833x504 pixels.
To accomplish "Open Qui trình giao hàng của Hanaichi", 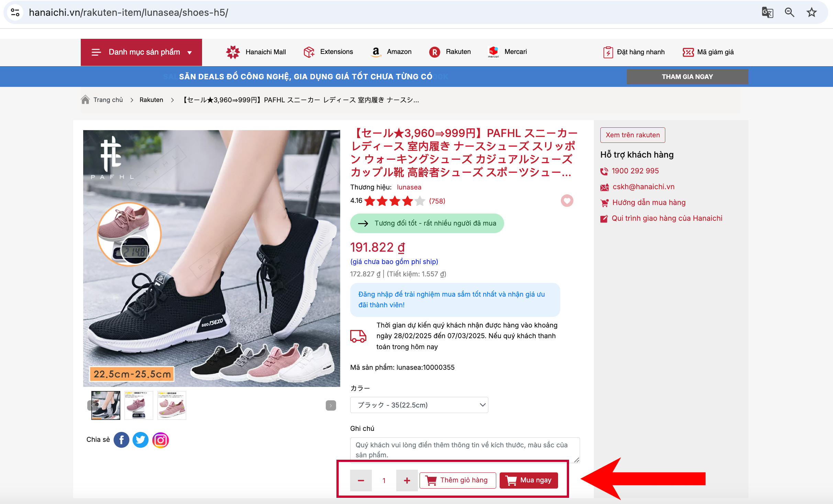I will [x=667, y=218].
